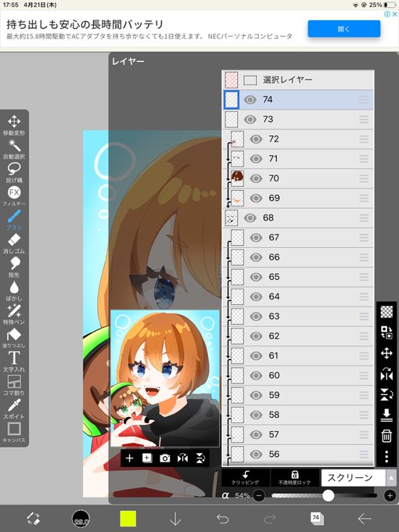Select the Eyedropper tool
The width and height of the screenshot is (399, 532).
point(14,408)
